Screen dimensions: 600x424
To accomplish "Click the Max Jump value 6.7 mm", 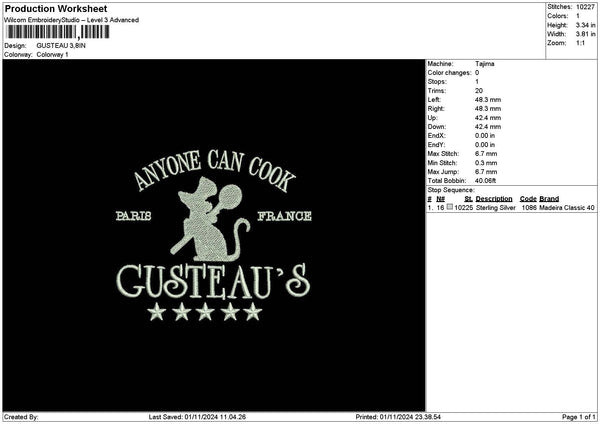I will [x=486, y=172].
